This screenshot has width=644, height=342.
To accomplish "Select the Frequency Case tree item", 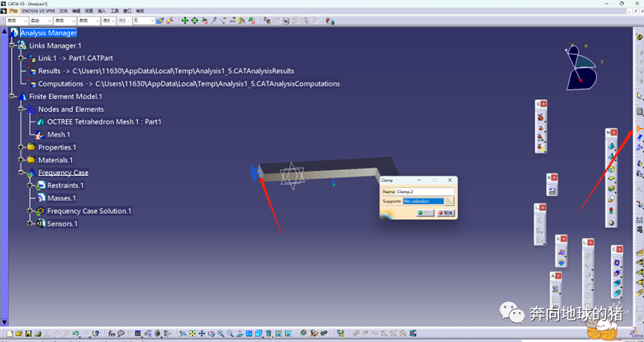I will point(63,173).
